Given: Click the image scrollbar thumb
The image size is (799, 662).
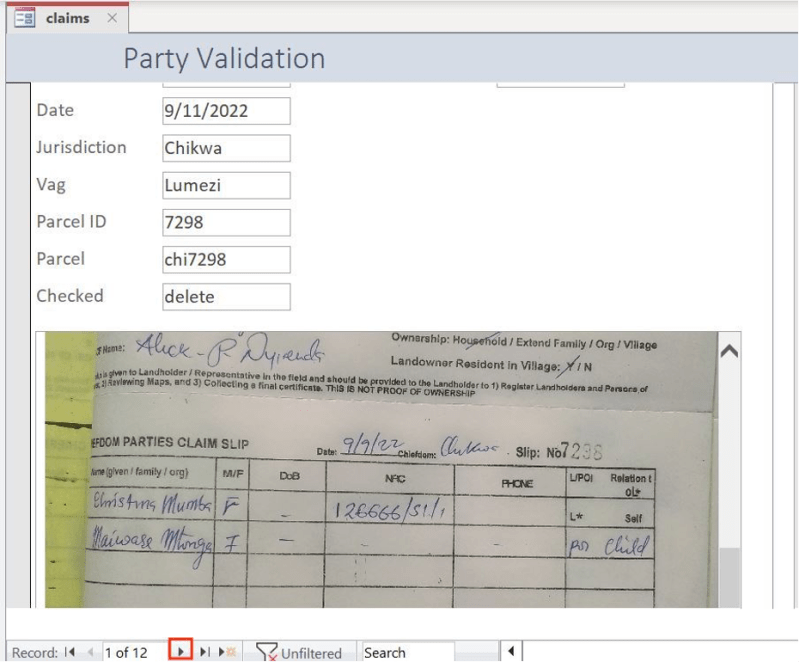Looking at the screenshot, I should pos(730,577).
